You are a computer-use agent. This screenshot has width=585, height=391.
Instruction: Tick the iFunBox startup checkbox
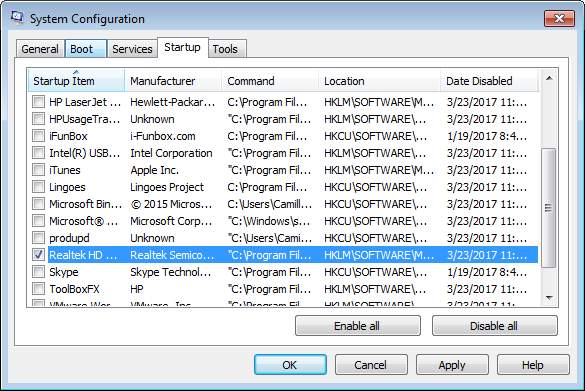click(38, 136)
